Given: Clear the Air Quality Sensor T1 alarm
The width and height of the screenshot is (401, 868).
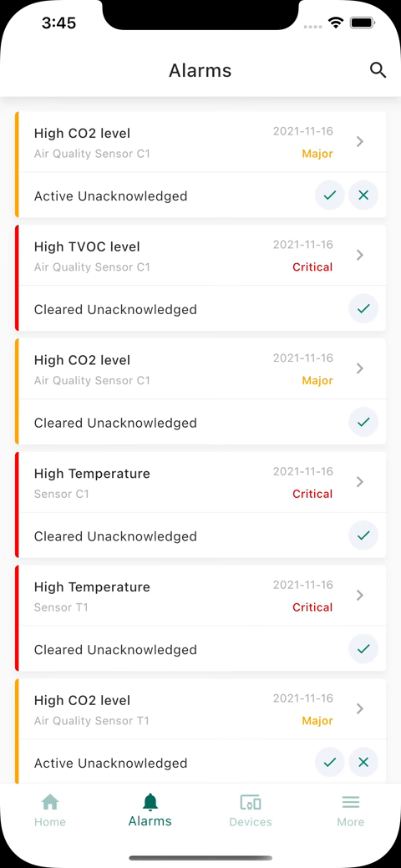Looking at the screenshot, I should 363,763.
